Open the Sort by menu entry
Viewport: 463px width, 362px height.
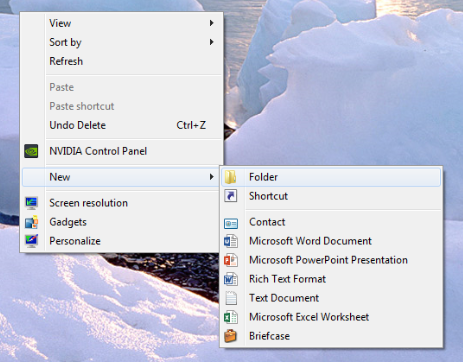pyautogui.click(x=122, y=42)
